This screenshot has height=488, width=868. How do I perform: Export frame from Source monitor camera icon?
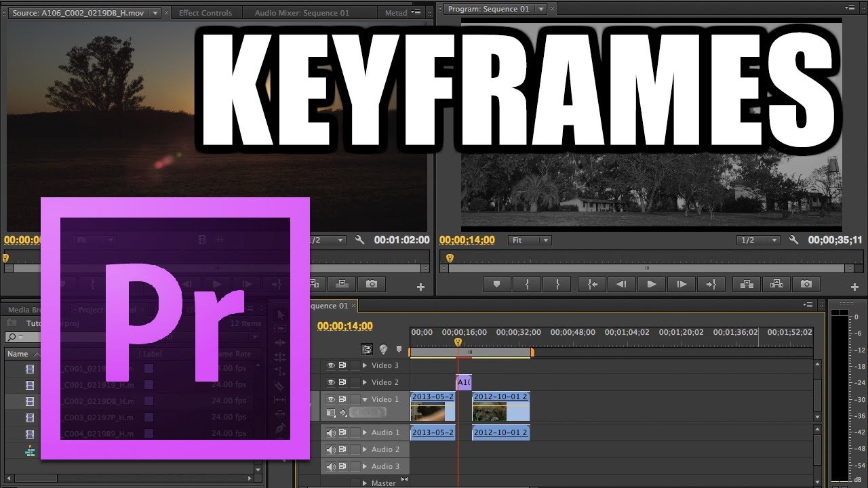click(372, 285)
